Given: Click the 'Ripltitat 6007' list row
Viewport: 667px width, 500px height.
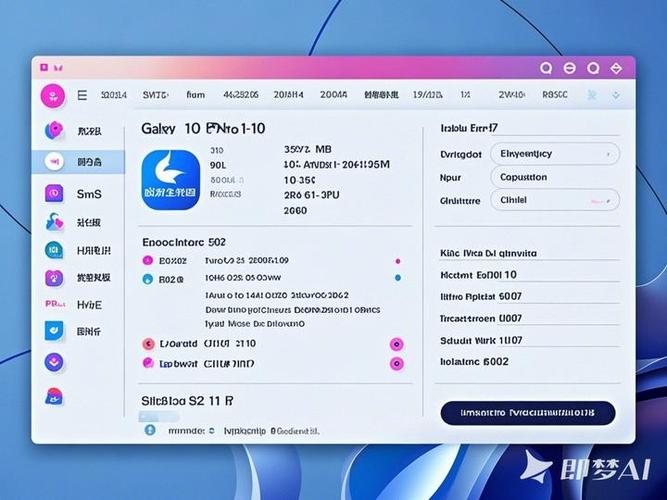Looking at the screenshot, I should 529,297.
